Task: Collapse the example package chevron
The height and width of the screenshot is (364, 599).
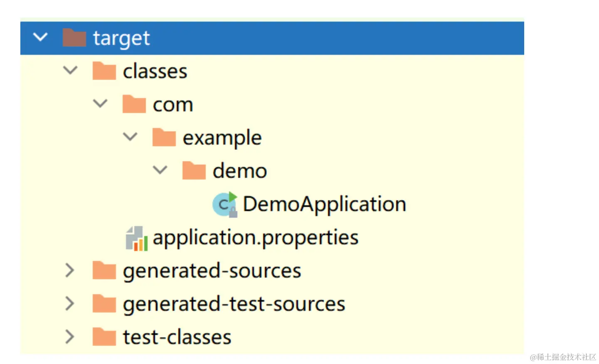Action: click(x=130, y=137)
